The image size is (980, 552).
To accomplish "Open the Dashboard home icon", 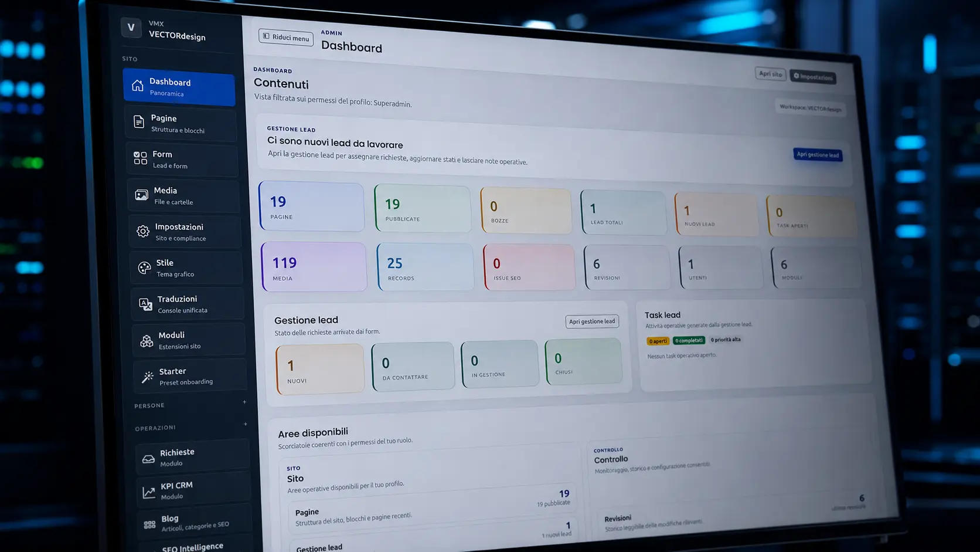I will 137,86.
